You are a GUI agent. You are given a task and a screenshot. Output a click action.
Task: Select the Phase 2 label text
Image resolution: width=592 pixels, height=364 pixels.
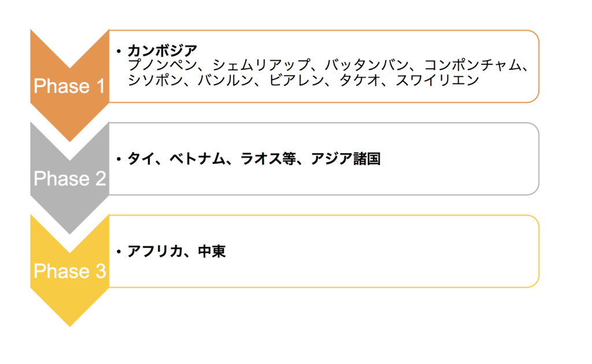(x=69, y=179)
